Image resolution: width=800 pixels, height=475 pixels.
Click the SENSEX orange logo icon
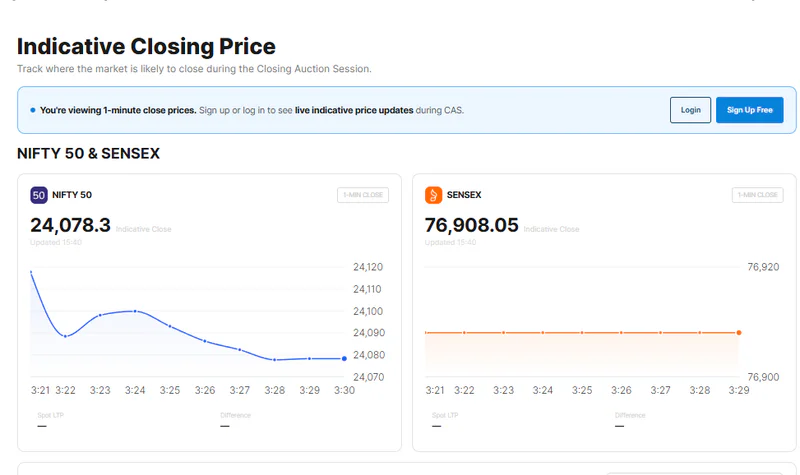pos(433,195)
